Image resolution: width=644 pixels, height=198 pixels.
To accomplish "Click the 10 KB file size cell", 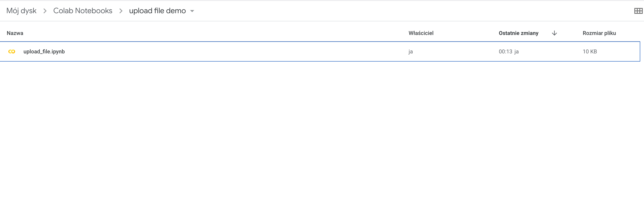I will (590, 52).
